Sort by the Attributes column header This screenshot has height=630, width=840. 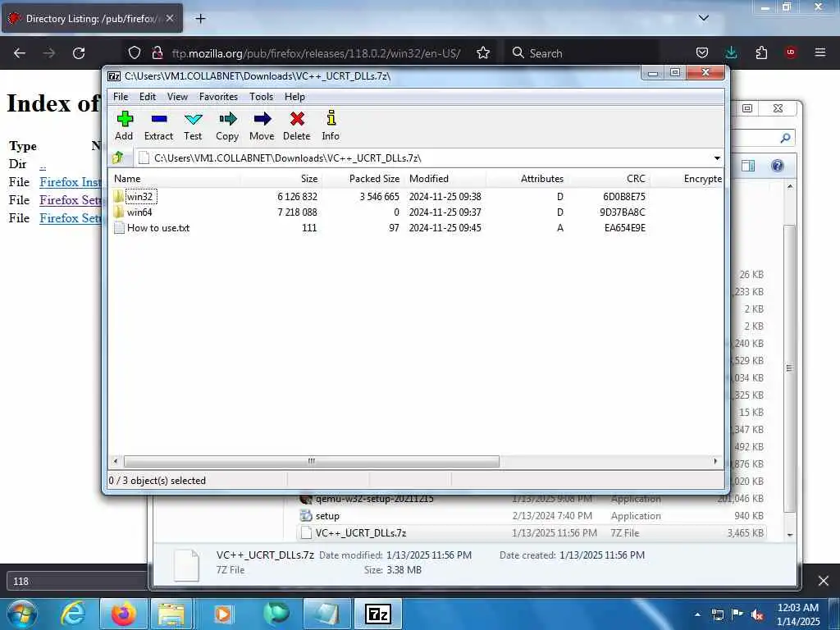tap(527, 178)
